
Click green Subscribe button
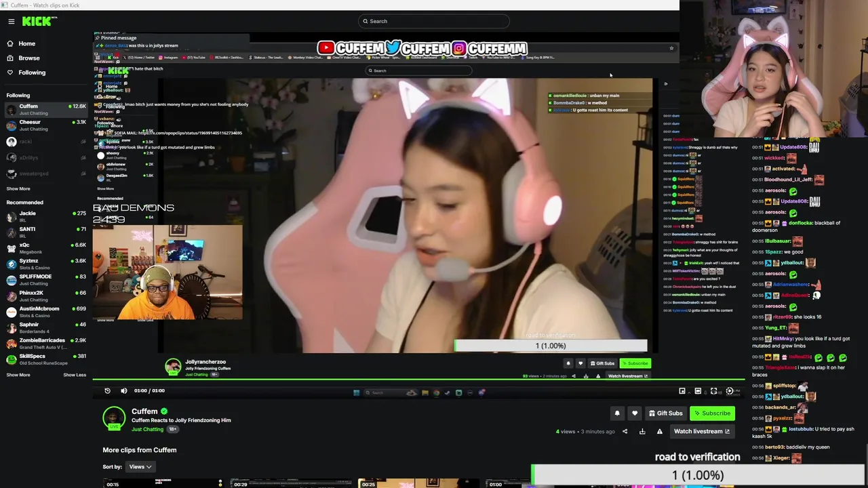[x=712, y=413]
